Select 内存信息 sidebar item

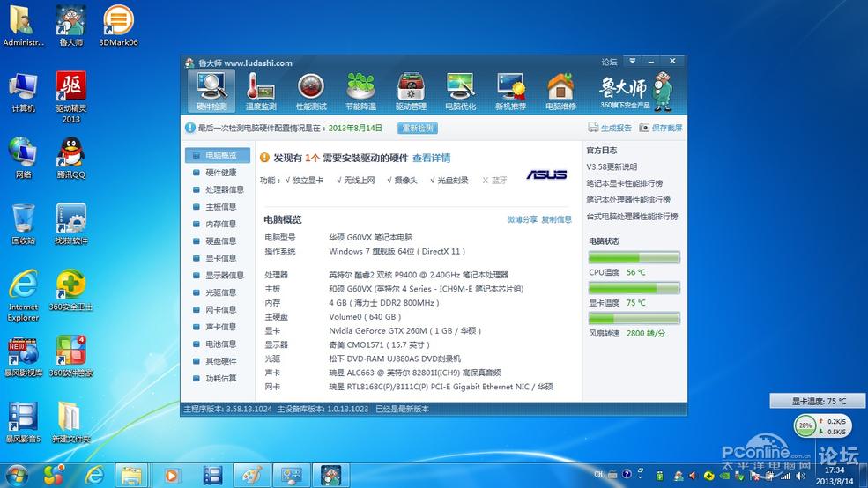pyautogui.click(x=218, y=224)
